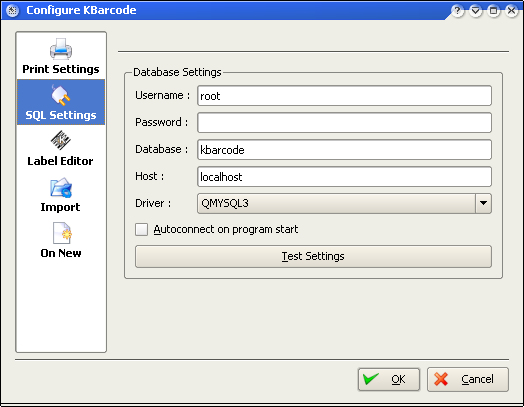This screenshot has height=407, width=524.
Task: Close the Configure KBarcode window
Action: (511, 11)
